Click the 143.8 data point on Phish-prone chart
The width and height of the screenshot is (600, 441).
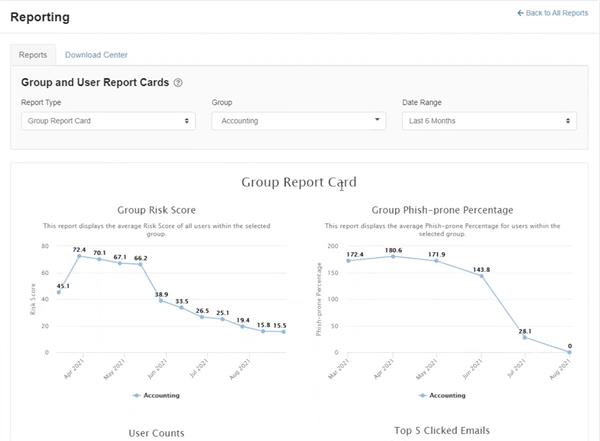tap(481, 276)
